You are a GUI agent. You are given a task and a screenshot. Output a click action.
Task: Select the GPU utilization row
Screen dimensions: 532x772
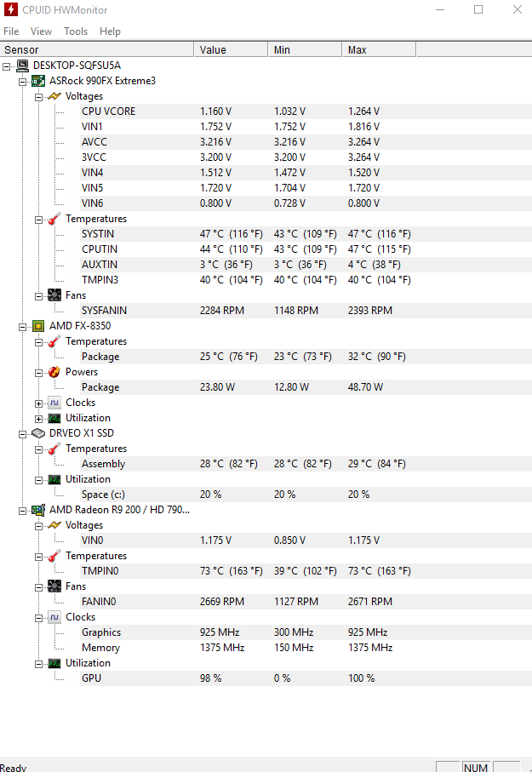(x=91, y=678)
